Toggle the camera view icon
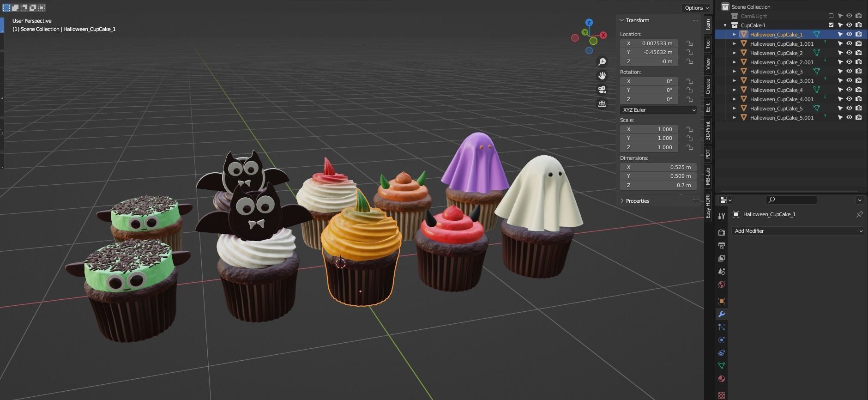 pyautogui.click(x=602, y=90)
